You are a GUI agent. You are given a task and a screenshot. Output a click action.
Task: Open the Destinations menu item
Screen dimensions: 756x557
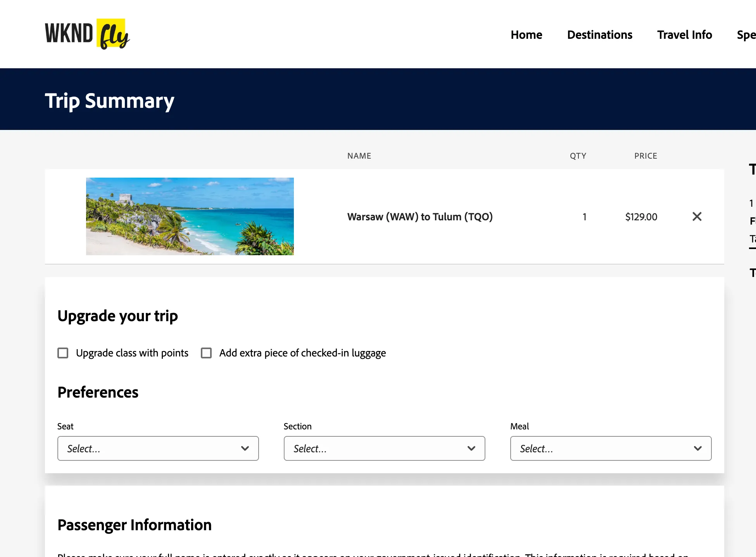(599, 35)
